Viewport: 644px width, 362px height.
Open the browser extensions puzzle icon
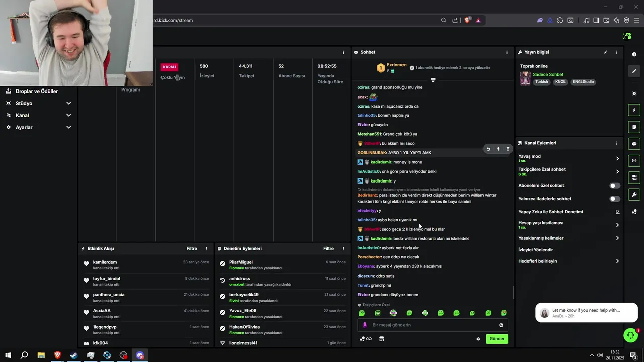click(x=560, y=20)
